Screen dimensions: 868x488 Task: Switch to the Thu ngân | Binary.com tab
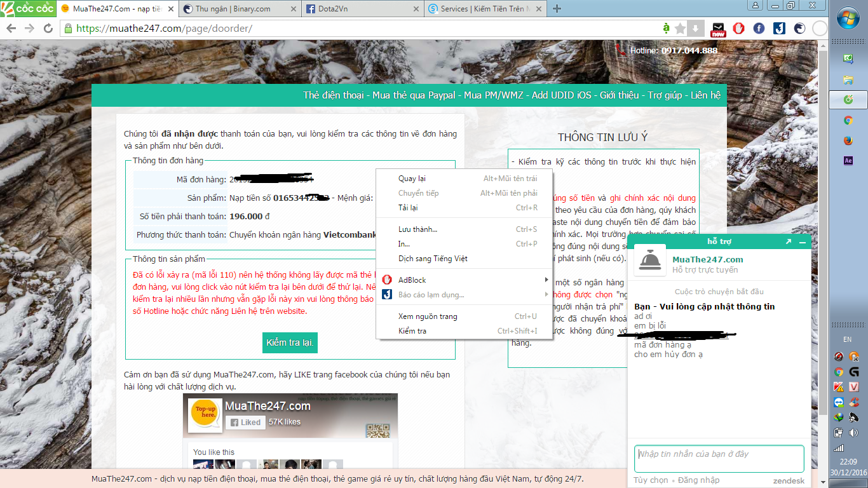[234, 9]
